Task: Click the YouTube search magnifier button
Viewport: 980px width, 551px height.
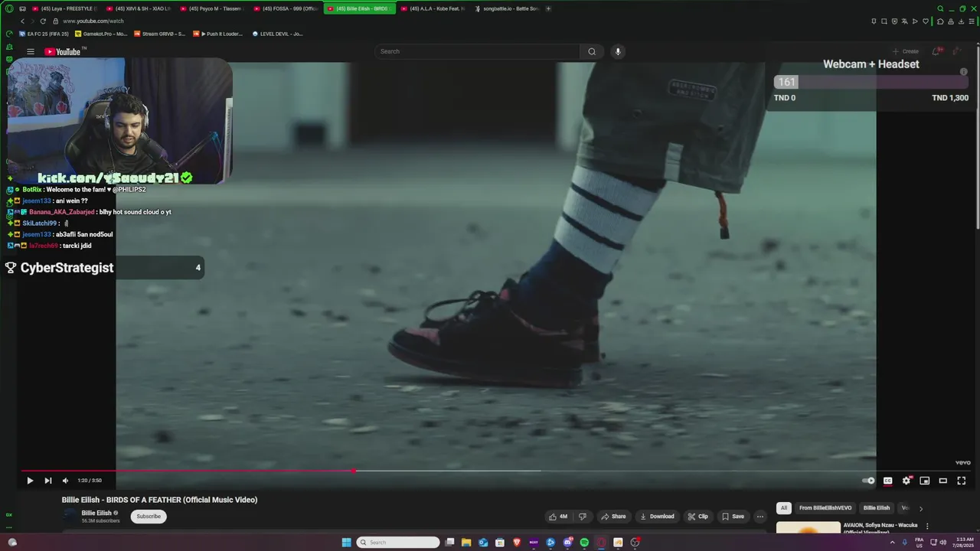Action: (592, 51)
